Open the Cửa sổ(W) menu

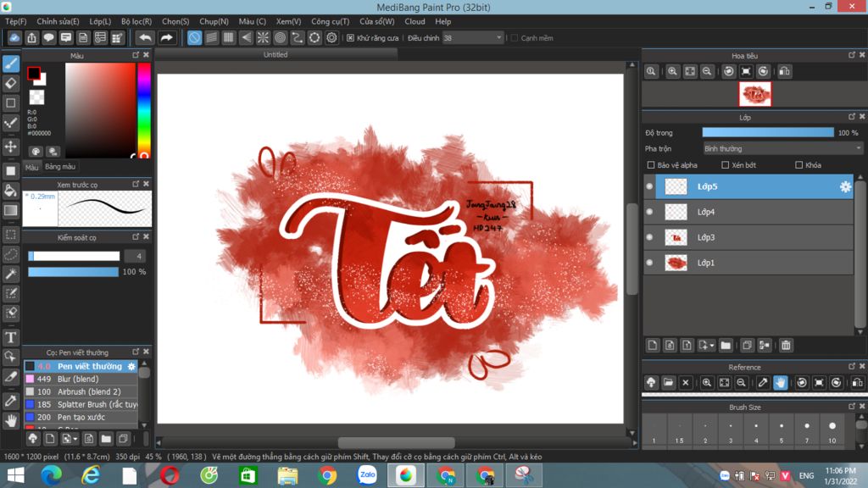(377, 21)
